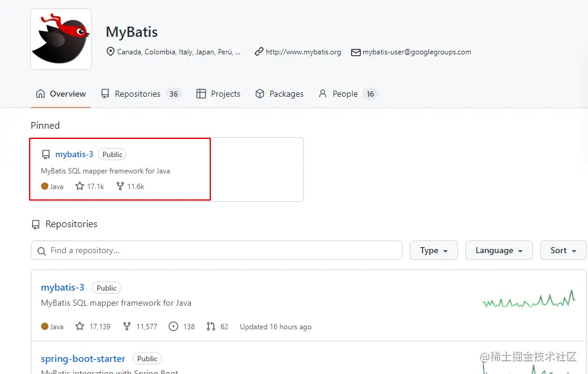Click the People person icon

coord(323,94)
